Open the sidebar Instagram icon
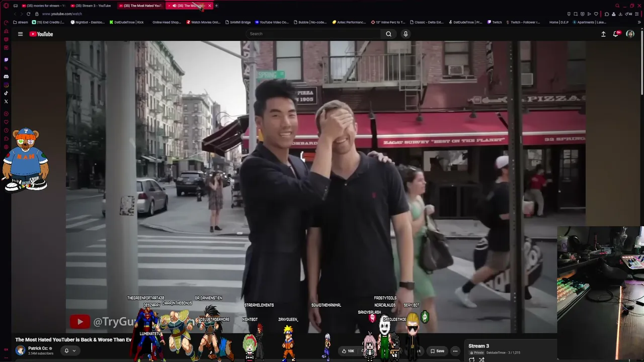The width and height of the screenshot is (644, 362). pos(6,84)
